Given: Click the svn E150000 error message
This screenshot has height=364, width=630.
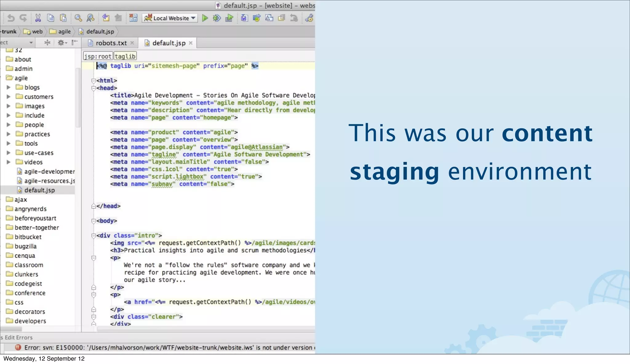Looking at the screenshot, I should click(170, 347).
